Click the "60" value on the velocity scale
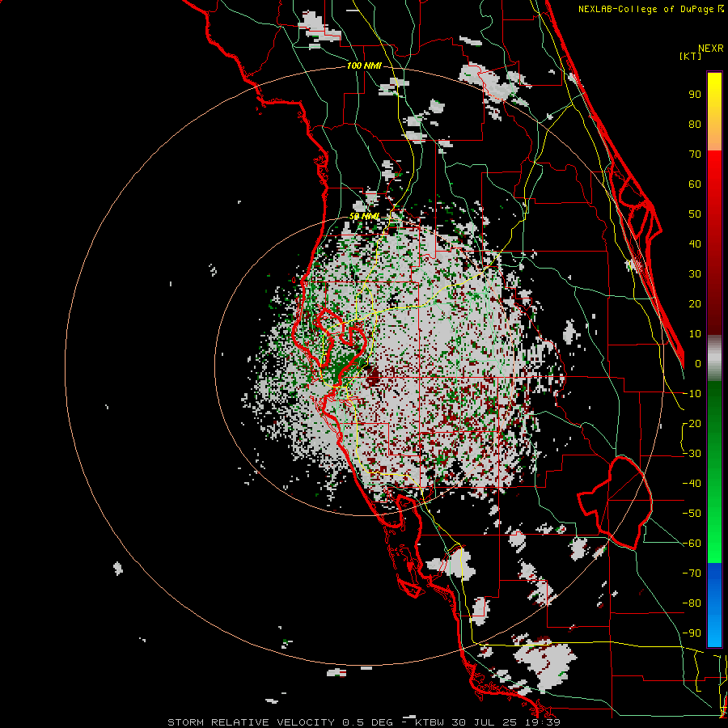This screenshot has height=728, width=728. click(x=695, y=184)
